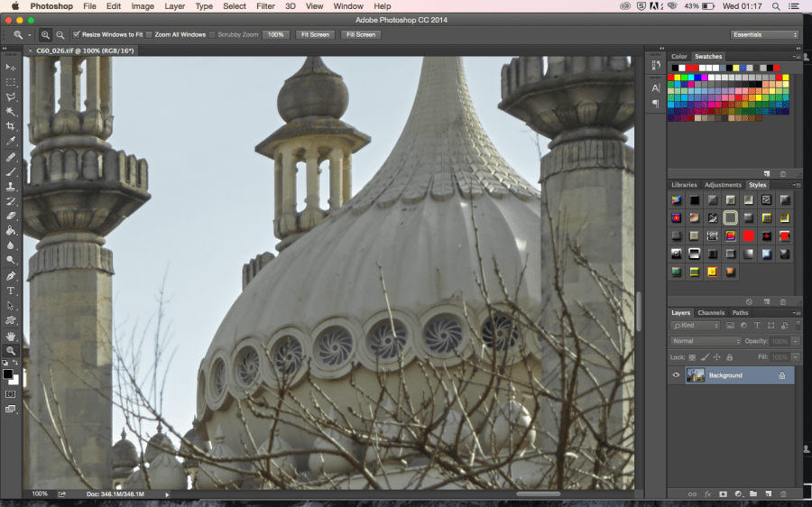Click the Fit Screen button
The image size is (812, 507).
point(315,34)
